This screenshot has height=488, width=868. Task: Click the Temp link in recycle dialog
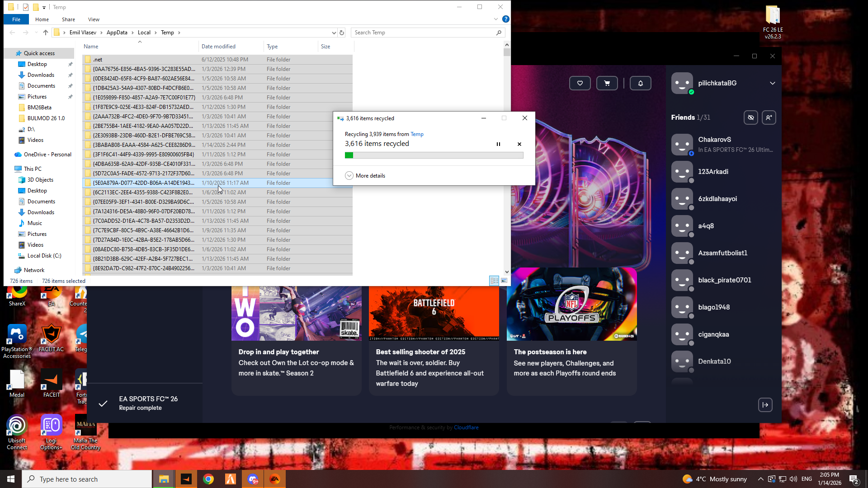pos(417,134)
